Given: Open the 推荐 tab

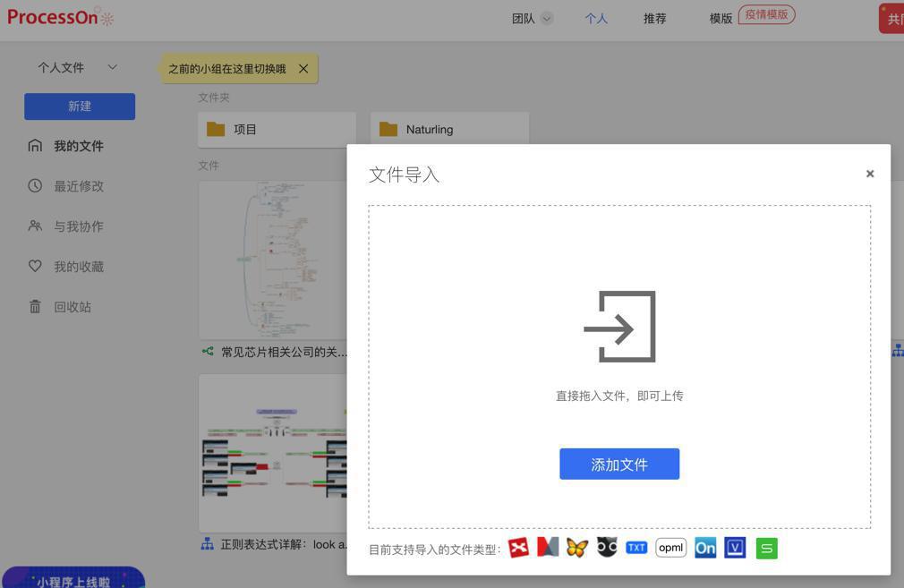Looking at the screenshot, I should pos(655,19).
